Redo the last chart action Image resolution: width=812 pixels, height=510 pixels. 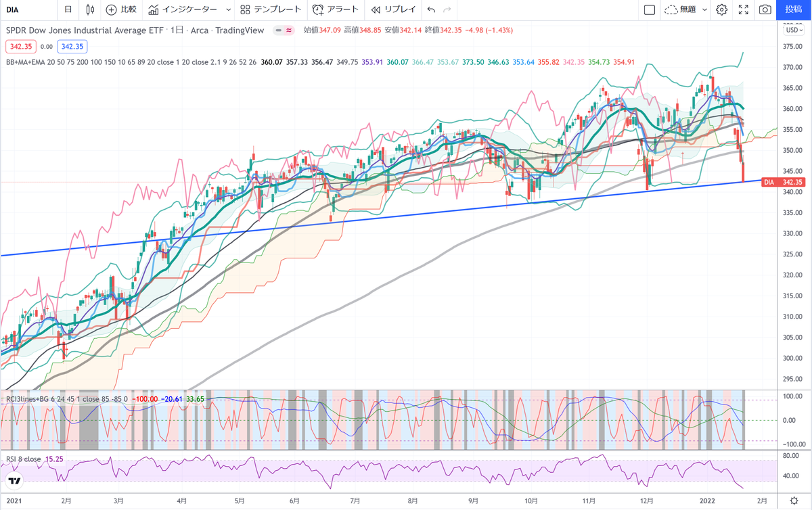pos(447,9)
